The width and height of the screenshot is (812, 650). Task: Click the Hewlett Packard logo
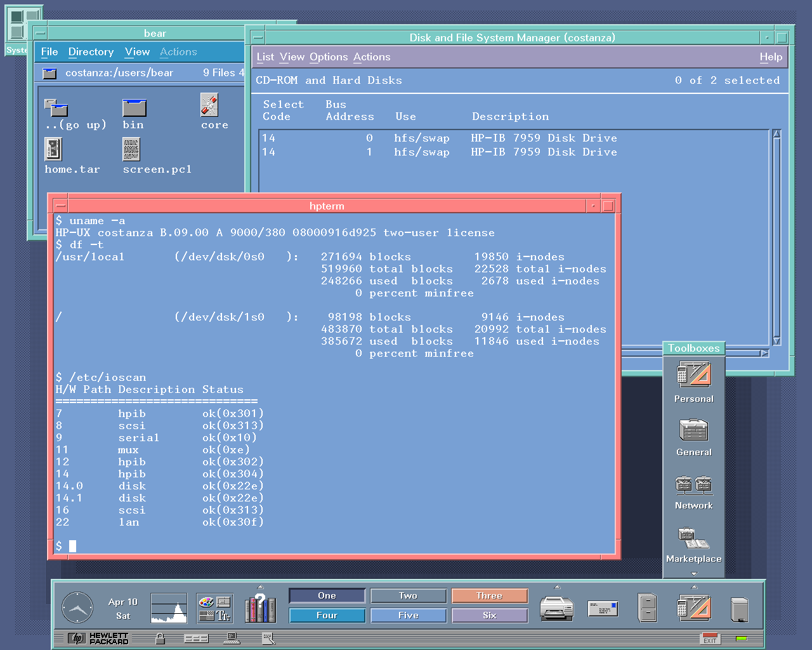[98, 639]
